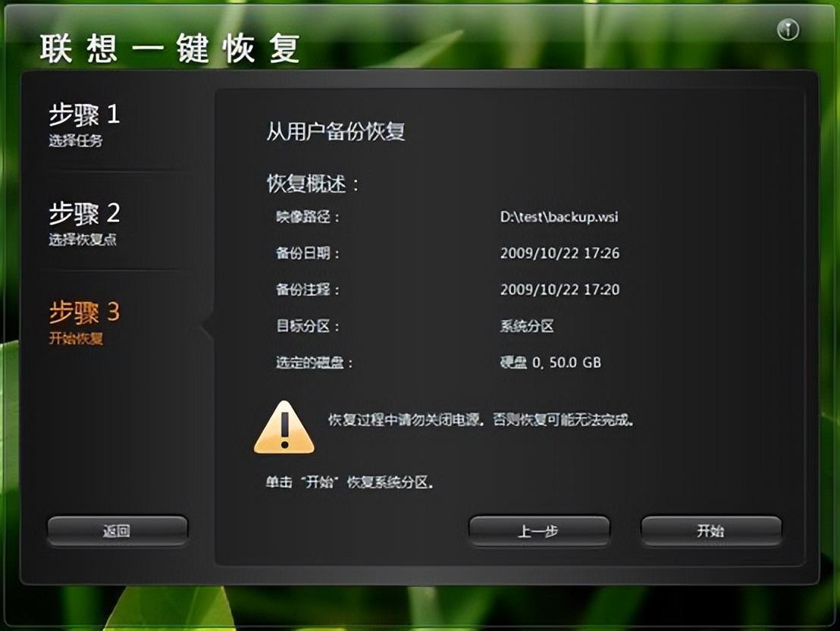Click the 上一步 previous step button
The height and width of the screenshot is (631, 840).
click(539, 531)
